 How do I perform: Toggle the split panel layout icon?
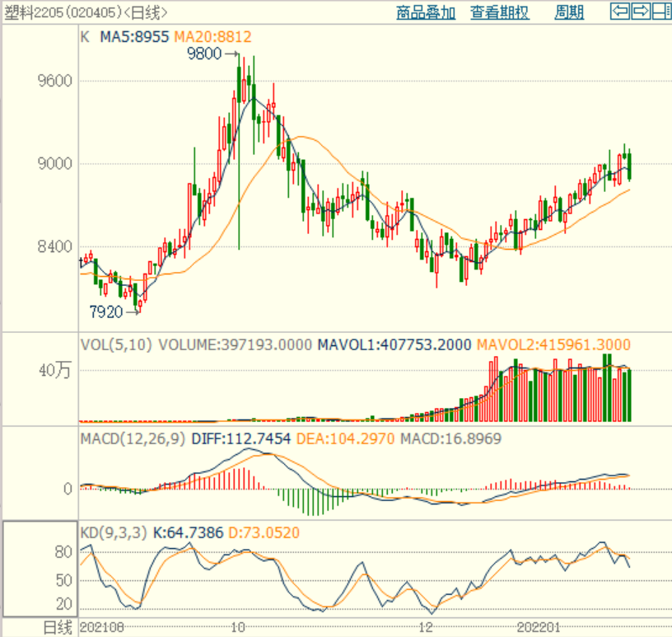[x=661, y=12]
